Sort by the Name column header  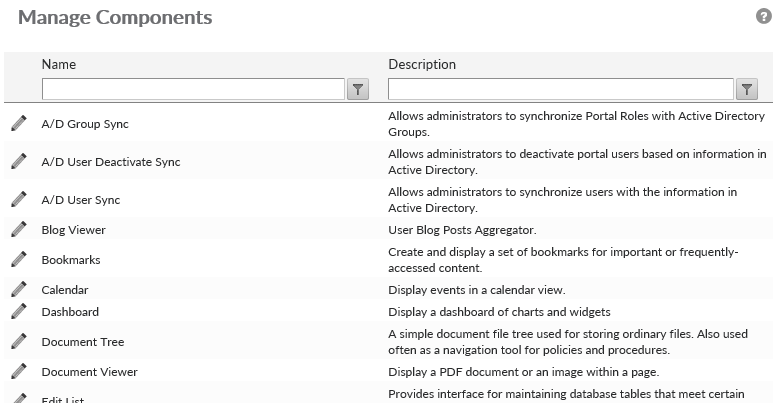pos(59,64)
